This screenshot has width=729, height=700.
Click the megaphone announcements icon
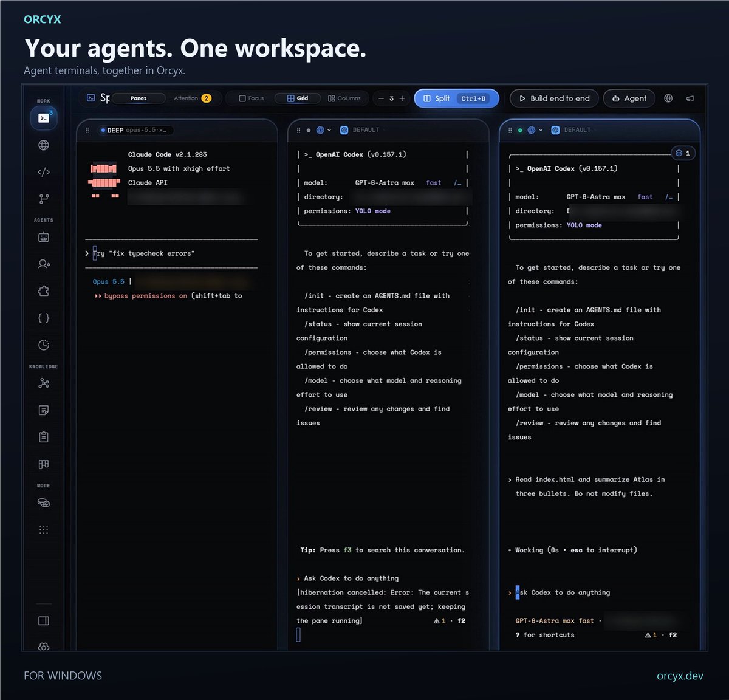[x=690, y=98]
